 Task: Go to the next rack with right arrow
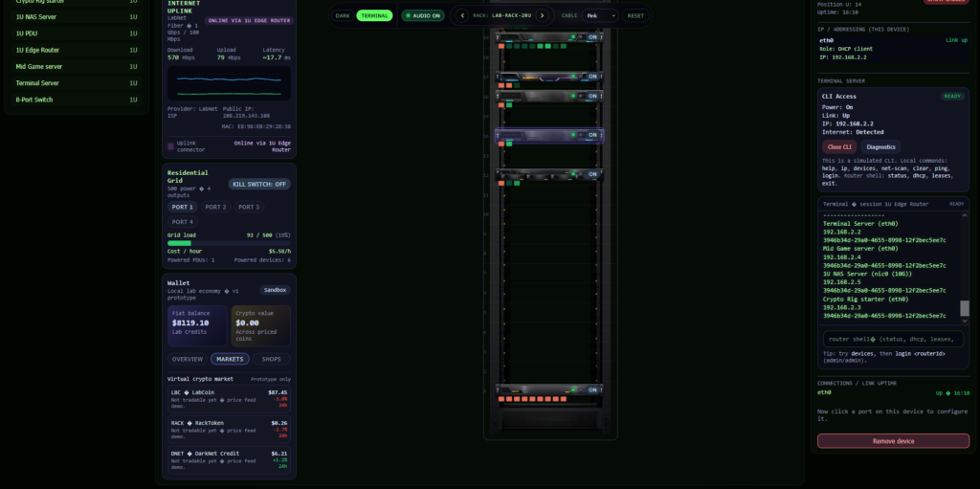click(x=542, y=15)
